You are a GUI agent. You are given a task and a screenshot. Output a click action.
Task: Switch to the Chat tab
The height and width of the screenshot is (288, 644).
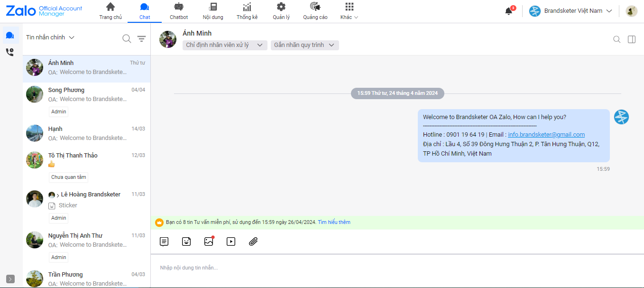[x=145, y=11]
